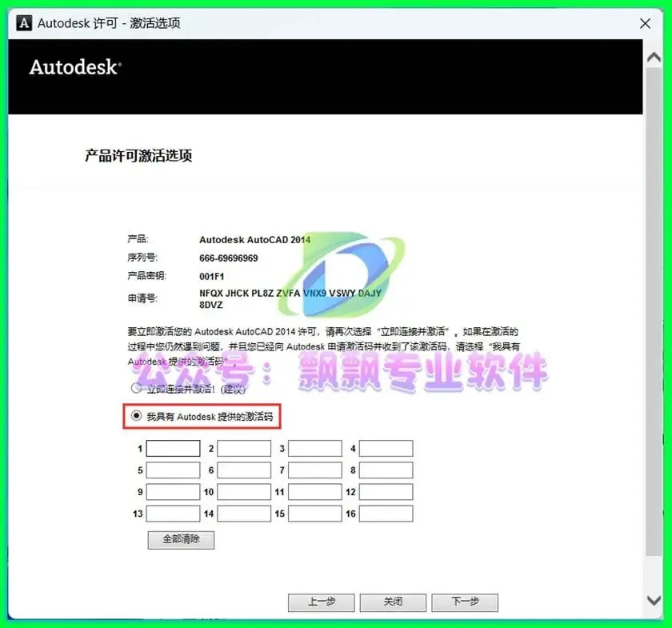Image resolution: width=672 pixels, height=628 pixels.
Task: Click activation code field 13
Action: (x=173, y=514)
